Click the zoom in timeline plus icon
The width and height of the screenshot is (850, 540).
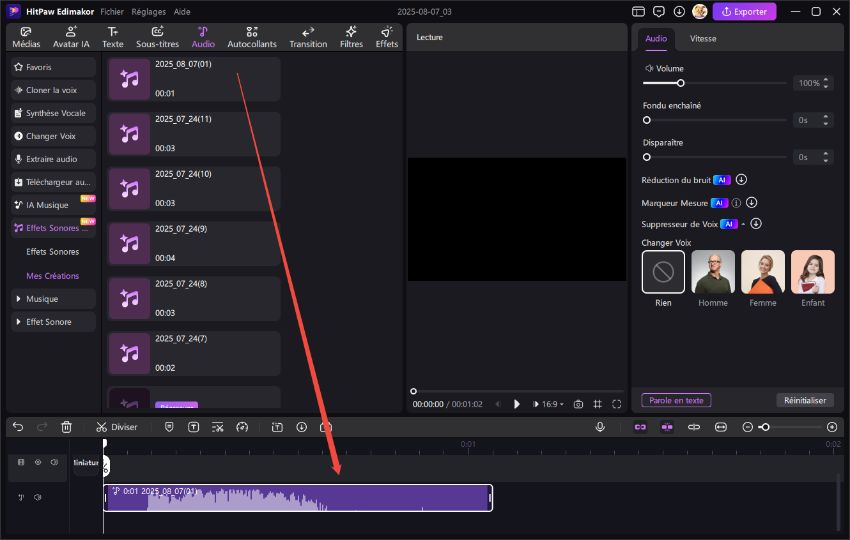832,427
